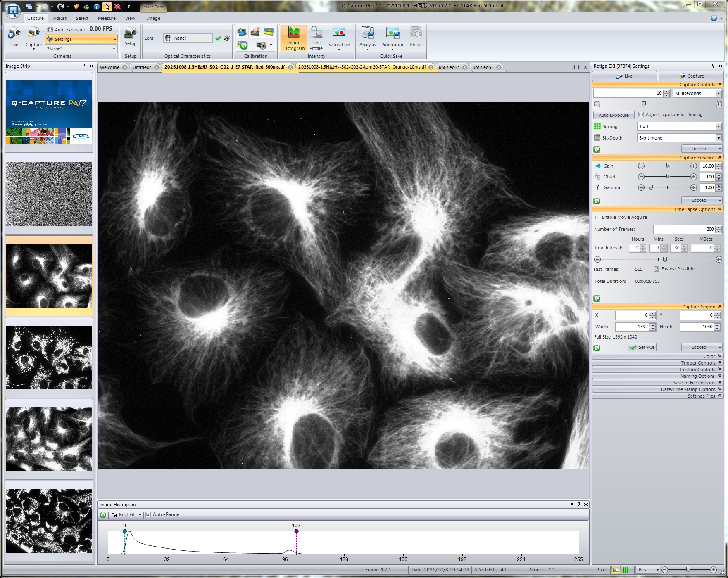Open the Analysis quick save option
Screen dimensions: 728x578
tap(367, 39)
